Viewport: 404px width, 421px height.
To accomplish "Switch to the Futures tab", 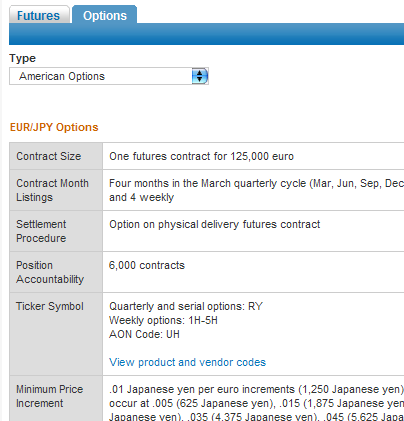I will click(39, 15).
